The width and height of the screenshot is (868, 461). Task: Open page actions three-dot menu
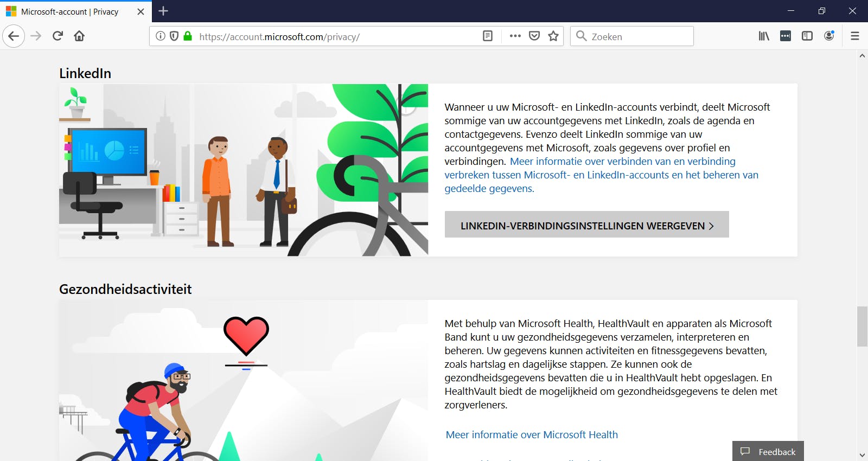coord(515,36)
